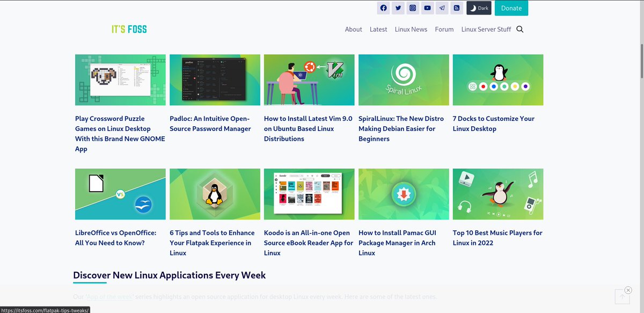The image size is (644, 313).
Task: Toggle Dark mode
Action: tap(479, 8)
